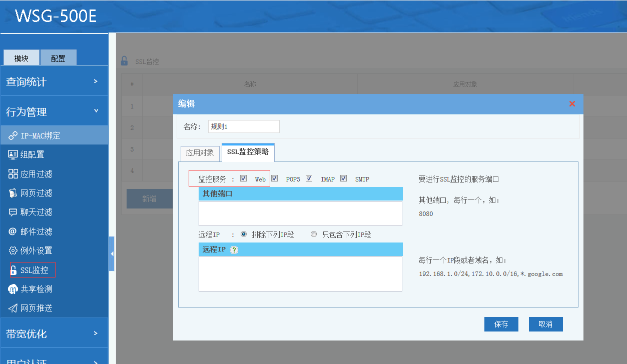The width and height of the screenshot is (627, 364).
Task: Click inside the 其他端口 text area
Action: [x=300, y=213]
